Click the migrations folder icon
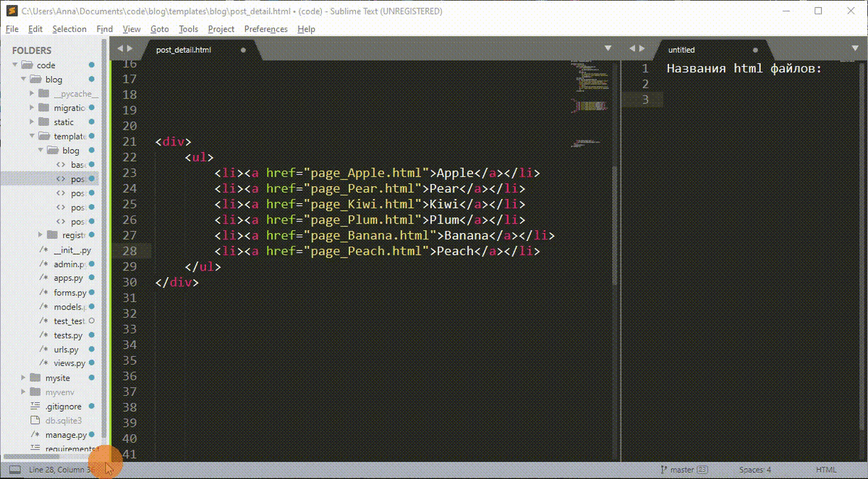Viewport: 868px width, 479px height. click(44, 108)
